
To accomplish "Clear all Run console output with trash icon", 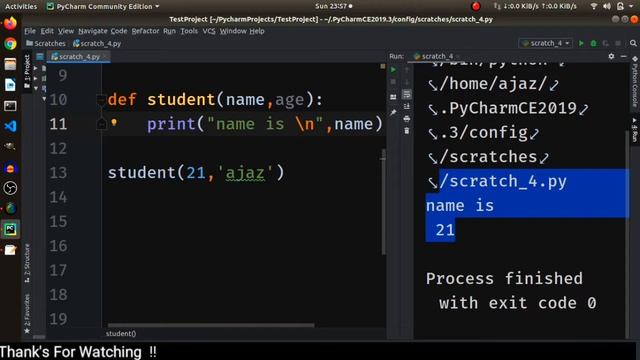I will [x=407, y=131].
